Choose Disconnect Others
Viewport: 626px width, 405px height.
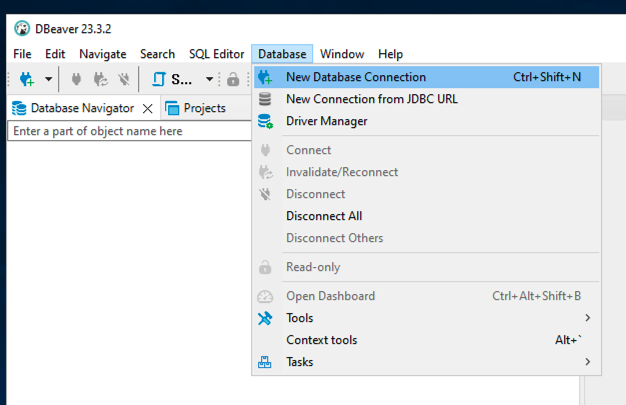pos(426,238)
